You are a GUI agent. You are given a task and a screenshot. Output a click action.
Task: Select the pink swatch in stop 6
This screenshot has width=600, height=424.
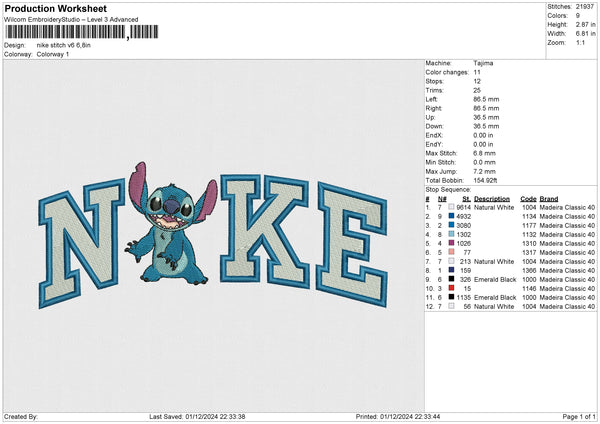click(452, 252)
